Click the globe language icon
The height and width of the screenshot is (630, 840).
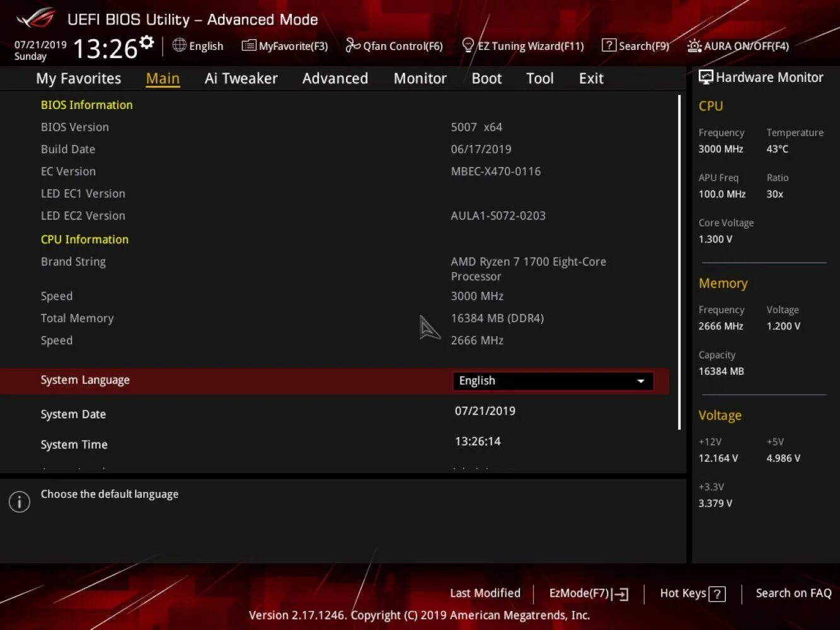click(179, 45)
